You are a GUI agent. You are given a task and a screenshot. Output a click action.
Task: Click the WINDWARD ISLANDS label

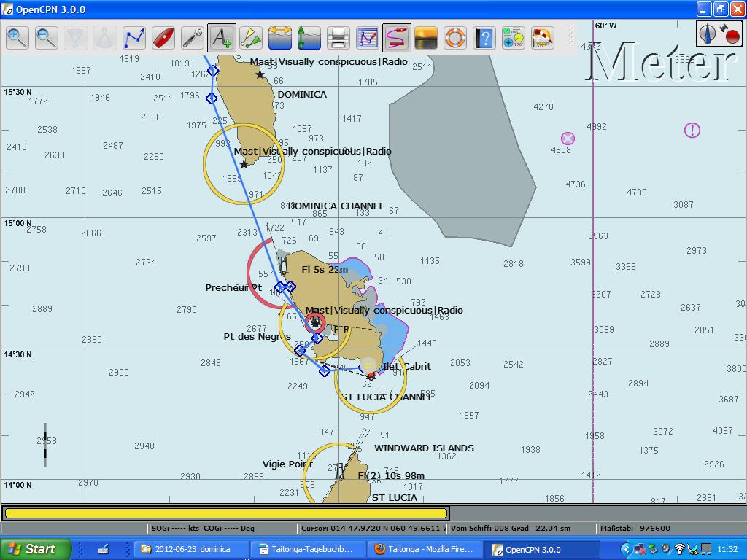coord(424,448)
